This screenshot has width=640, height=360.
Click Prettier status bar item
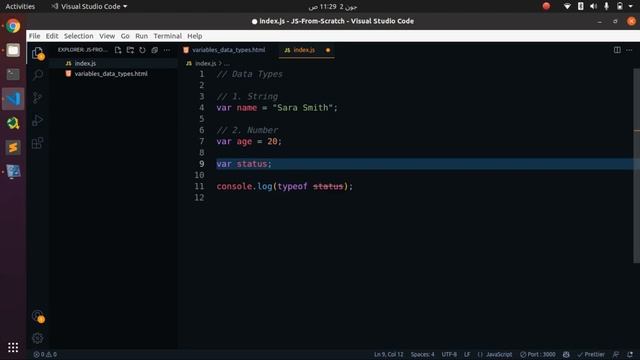pos(591,354)
